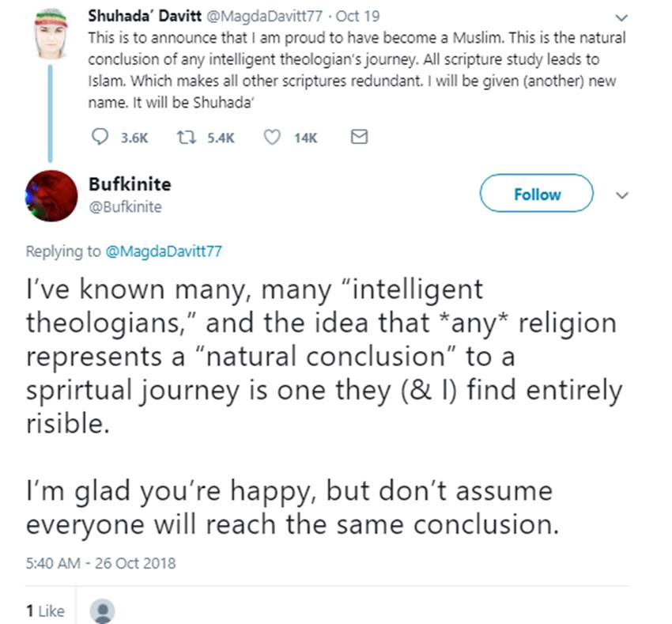This screenshot has width=672, height=624.
Task: Click the 5.4K retweet count
Action: pyautogui.click(x=221, y=138)
